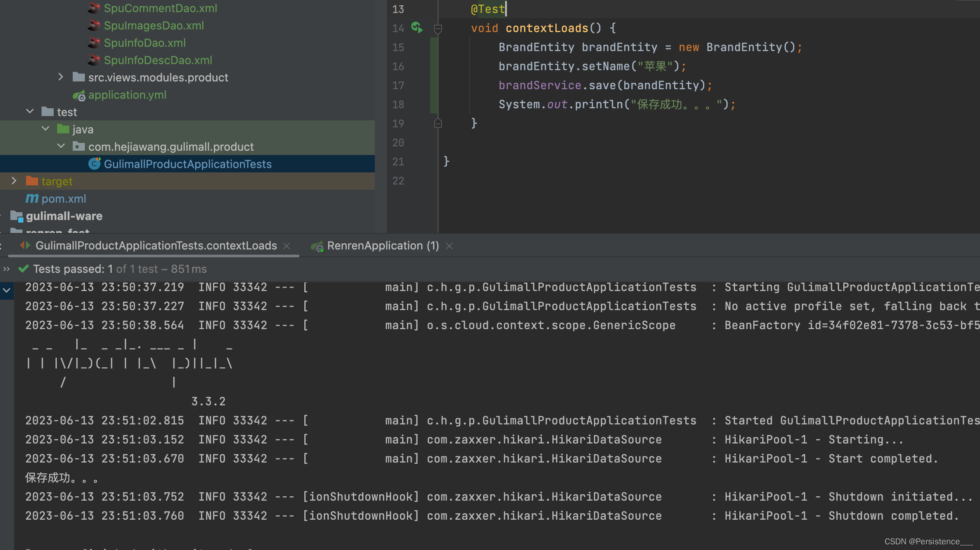Expand the target folder
This screenshot has height=550, width=980.
[14, 181]
